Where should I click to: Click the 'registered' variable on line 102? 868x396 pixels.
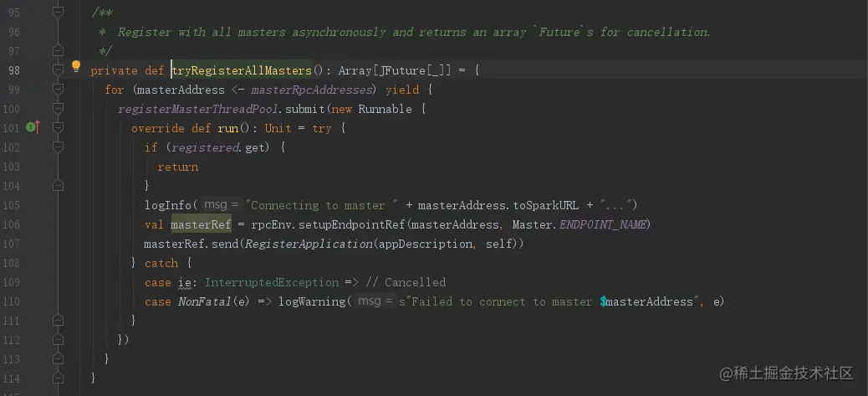point(205,147)
